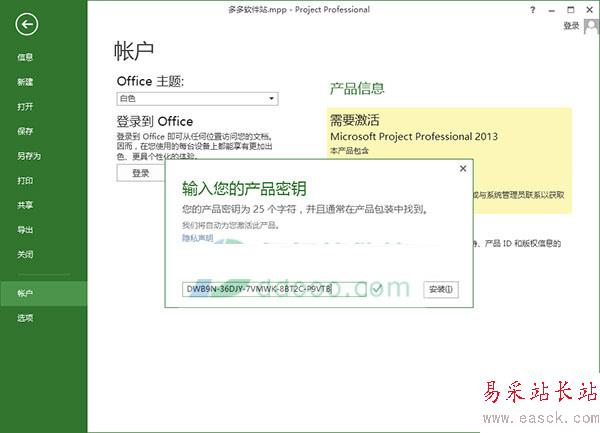Click the 需要激活 heading
Viewport: 600px width, 433px height.
(354, 120)
